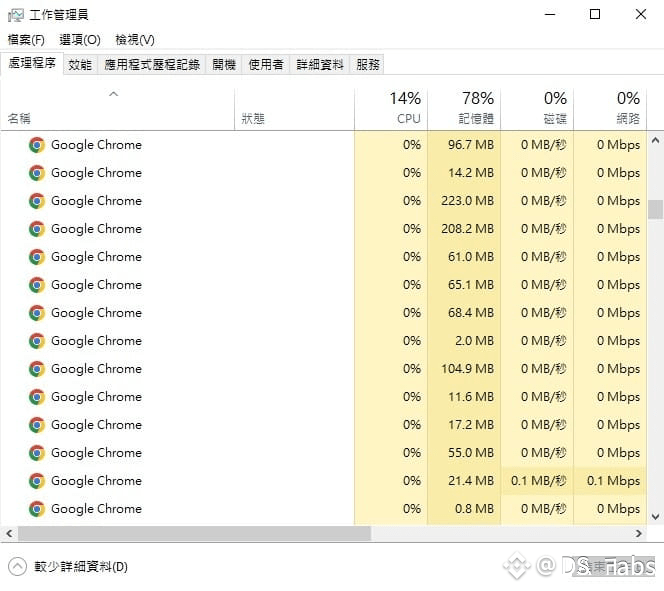Image resolution: width=664 pixels, height=591 pixels.
Task: Switch to the 服務 tab
Action: coord(368,64)
